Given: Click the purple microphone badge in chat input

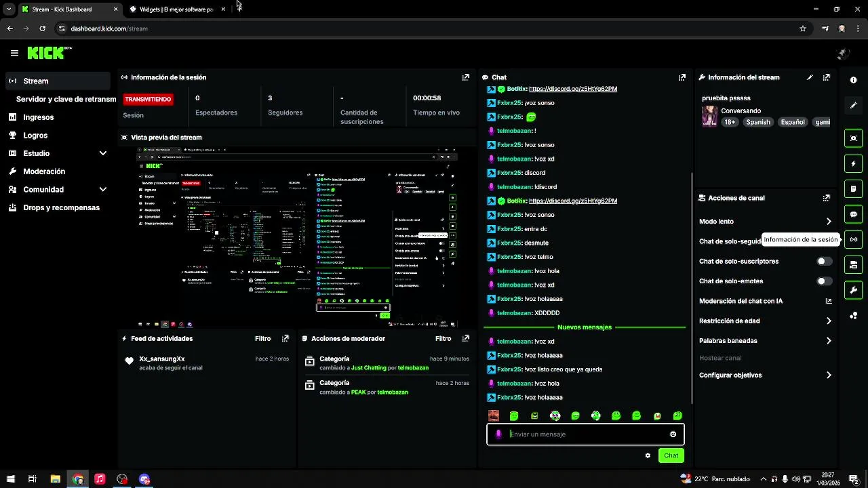Looking at the screenshot, I should click(498, 434).
